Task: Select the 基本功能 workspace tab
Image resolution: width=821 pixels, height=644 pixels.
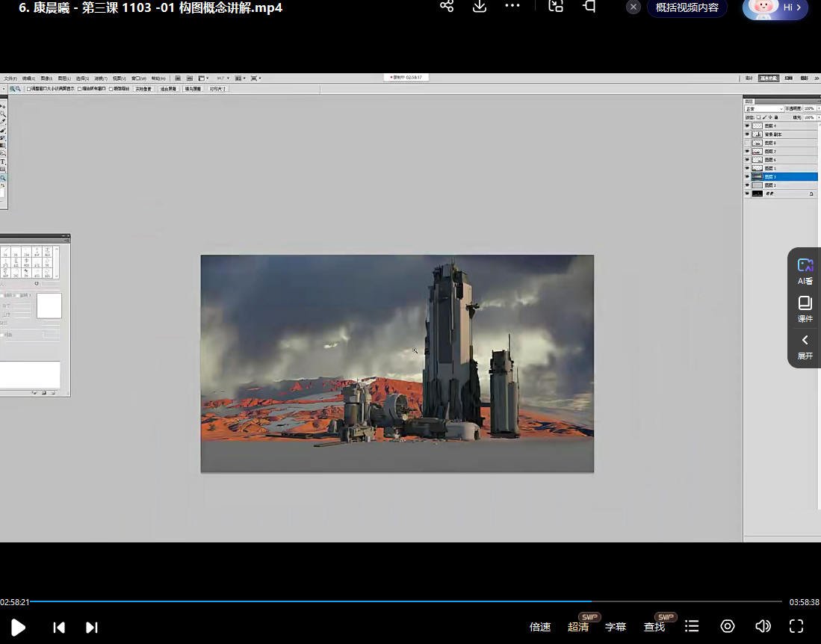Action: [768, 78]
